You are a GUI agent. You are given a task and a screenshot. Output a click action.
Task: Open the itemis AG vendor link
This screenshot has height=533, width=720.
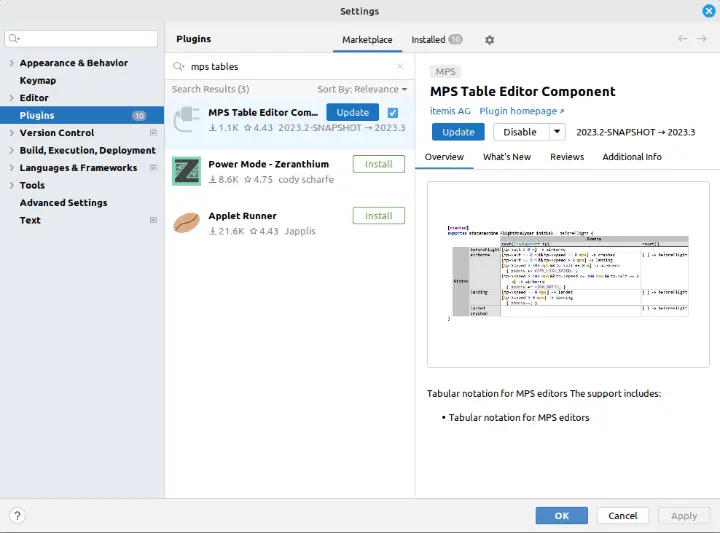(450, 111)
